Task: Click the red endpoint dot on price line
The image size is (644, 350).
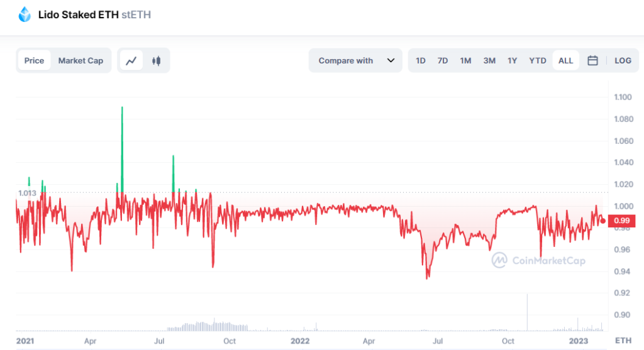Action: pyautogui.click(x=603, y=221)
